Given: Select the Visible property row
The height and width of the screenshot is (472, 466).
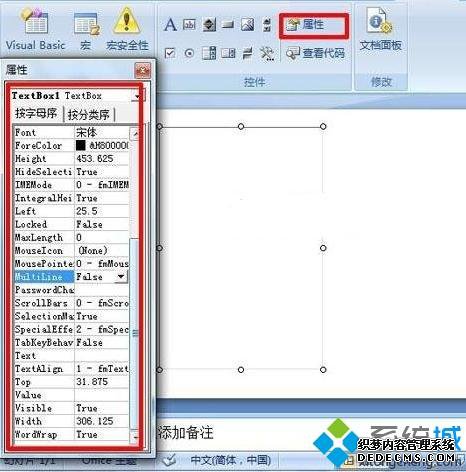Looking at the screenshot, I should pos(71,408).
